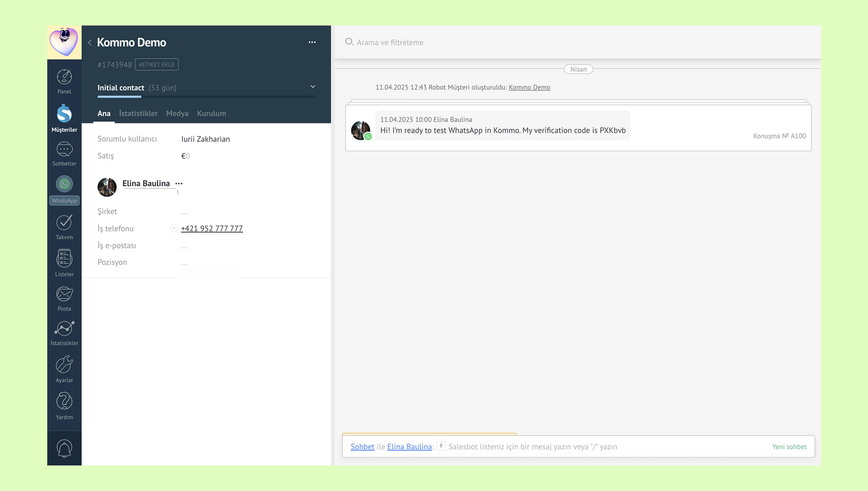
Task: Click the heart avatar logo
Action: 64,42
